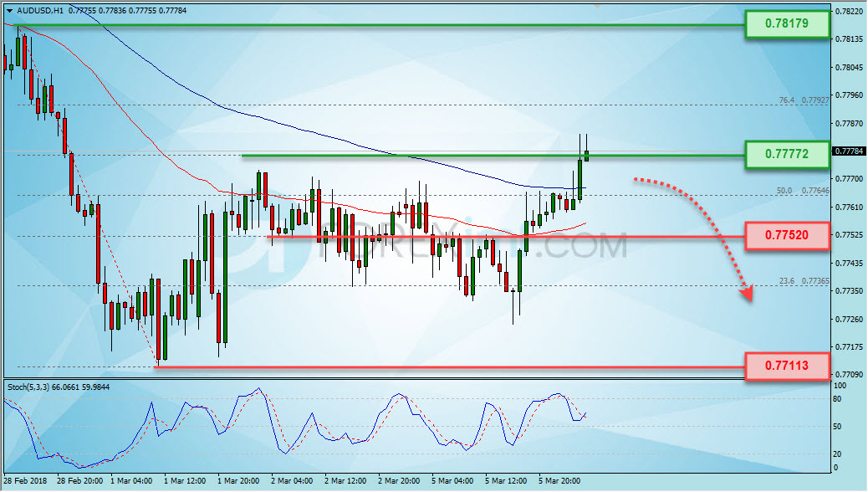868x492 pixels.
Task: Click the 0.77113 red support label
Action: [787, 366]
